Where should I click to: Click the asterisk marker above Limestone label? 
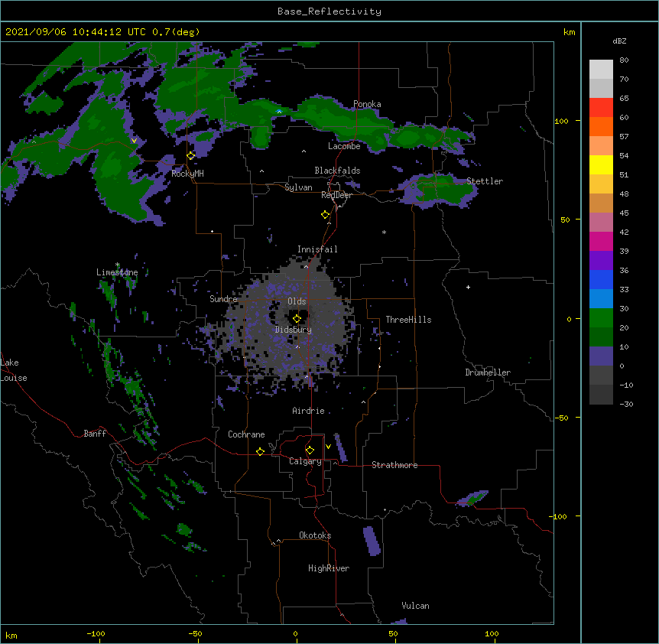(x=117, y=265)
